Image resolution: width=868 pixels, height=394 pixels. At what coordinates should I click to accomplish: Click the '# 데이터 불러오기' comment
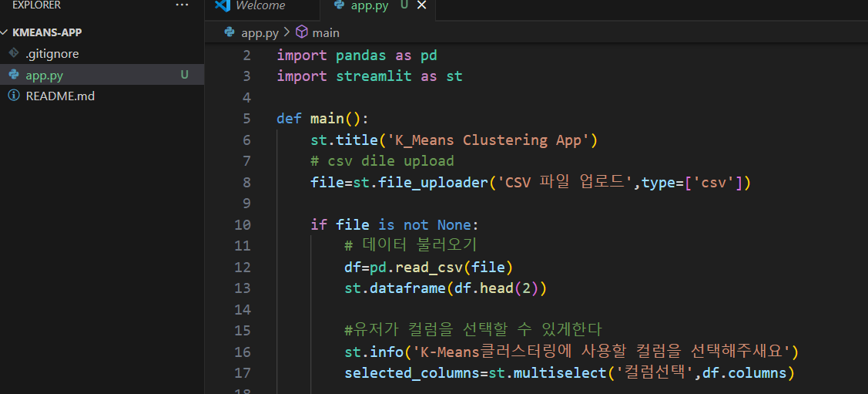tap(411, 245)
